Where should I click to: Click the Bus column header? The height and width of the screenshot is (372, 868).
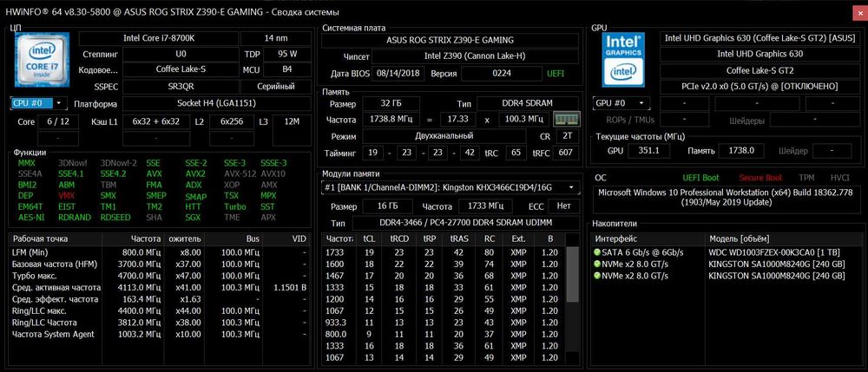click(x=234, y=239)
